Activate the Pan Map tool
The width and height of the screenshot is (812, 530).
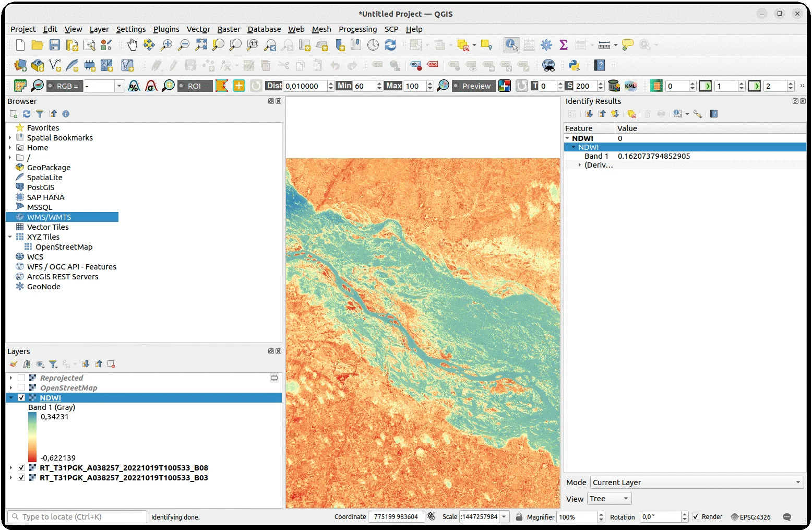[132, 45]
